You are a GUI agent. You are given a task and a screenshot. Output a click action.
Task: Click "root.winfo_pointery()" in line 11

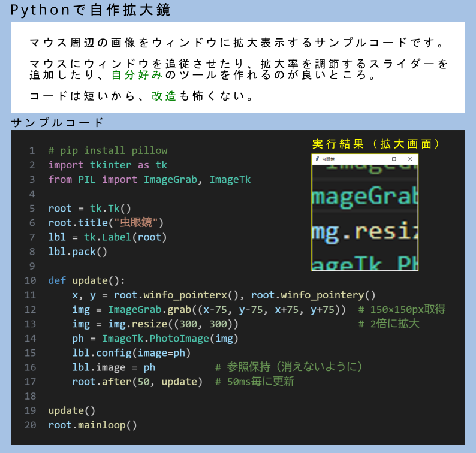click(314, 295)
